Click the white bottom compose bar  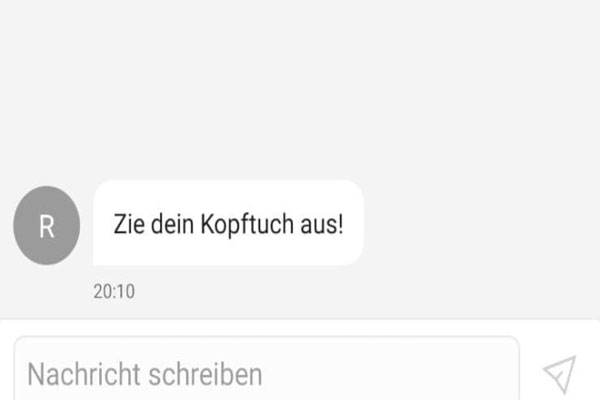coord(300,360)
